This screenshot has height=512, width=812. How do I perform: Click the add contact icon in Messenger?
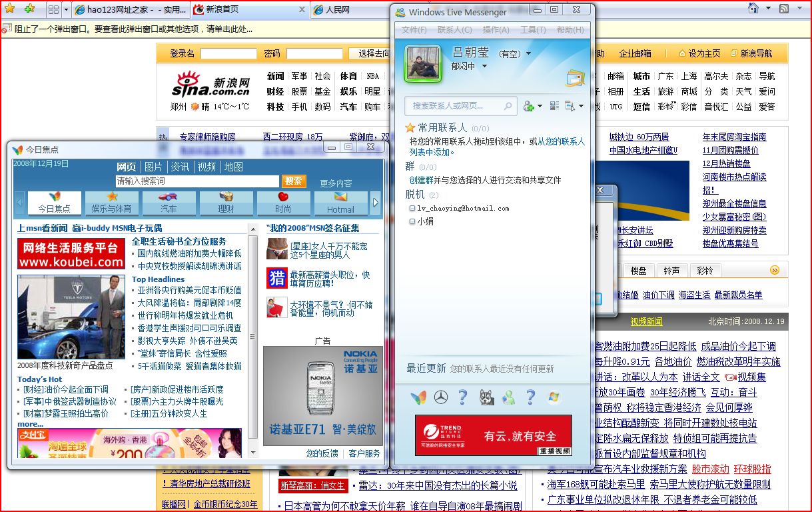(x=529, y=106)
